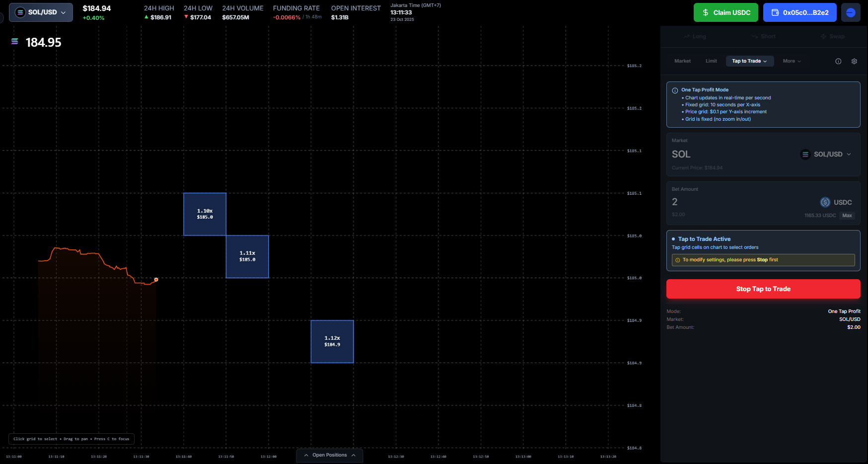Expand the More order types dropdown
The width and height of the screenshot is (868, 464).
(792, 61)
